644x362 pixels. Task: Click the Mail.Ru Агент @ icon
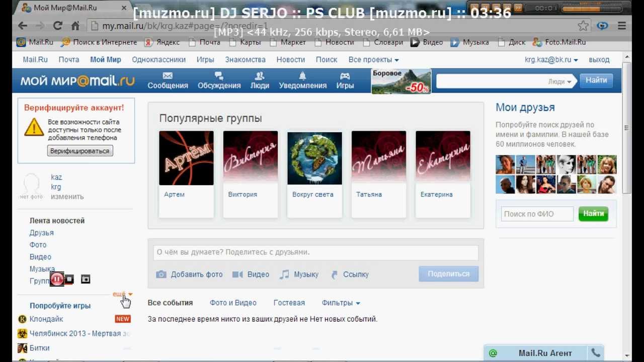click(x=493, y=353)
